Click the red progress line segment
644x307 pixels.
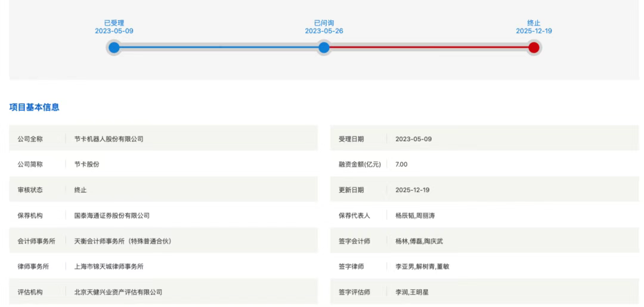pos(429,48)
